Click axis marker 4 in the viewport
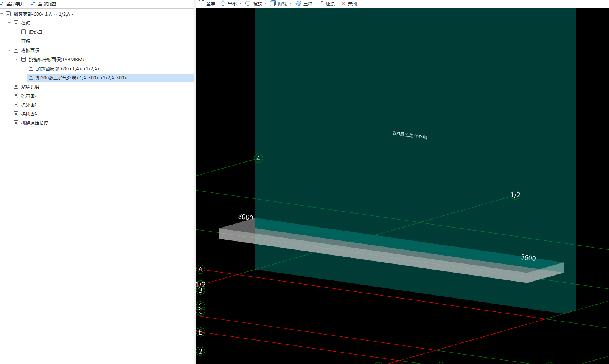This screenshot has height=364, width=609. (258, 158)
